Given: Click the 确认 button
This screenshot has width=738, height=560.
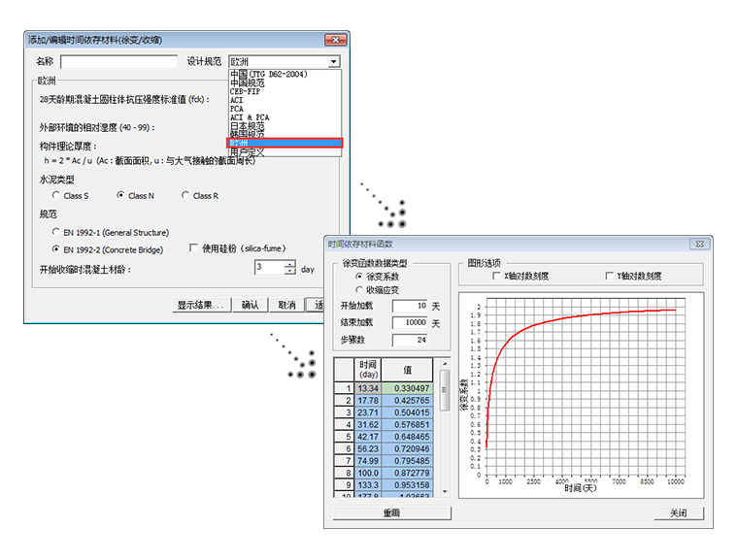Looking at the screenshot, I should pos(250,305).
